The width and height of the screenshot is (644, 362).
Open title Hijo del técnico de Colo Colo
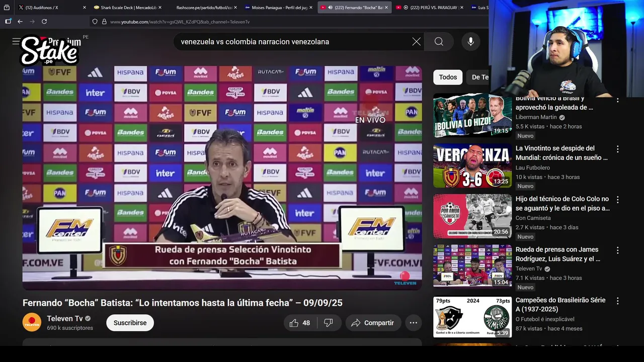click(x=562, y=204)
